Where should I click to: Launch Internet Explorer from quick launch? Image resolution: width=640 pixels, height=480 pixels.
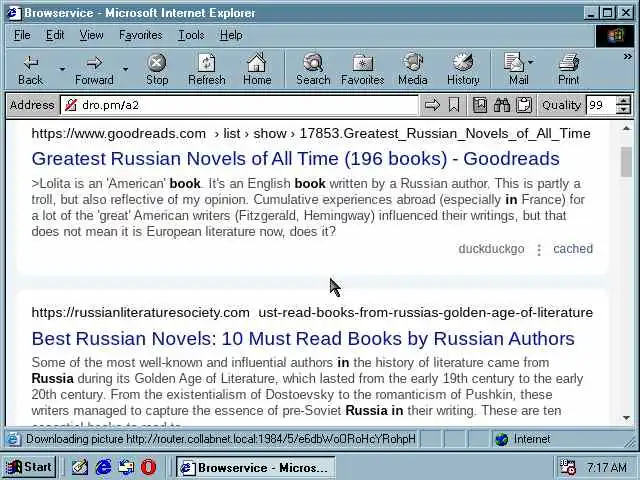point(103,467)
